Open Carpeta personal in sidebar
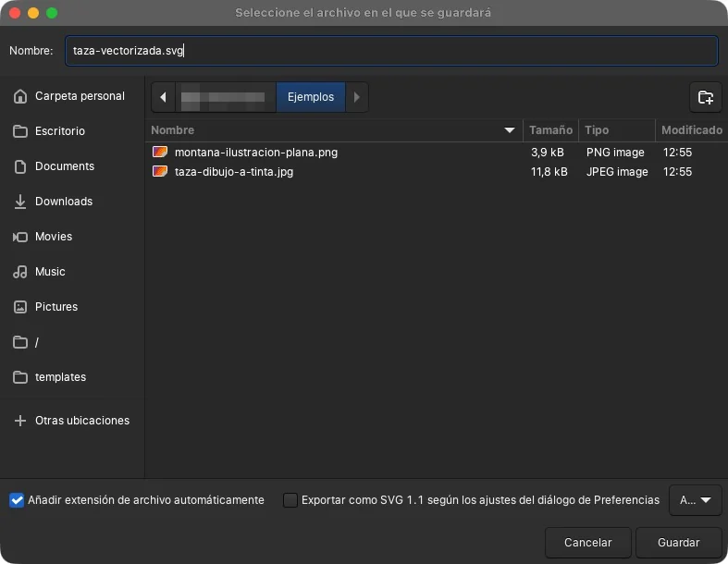 [72, 96]
